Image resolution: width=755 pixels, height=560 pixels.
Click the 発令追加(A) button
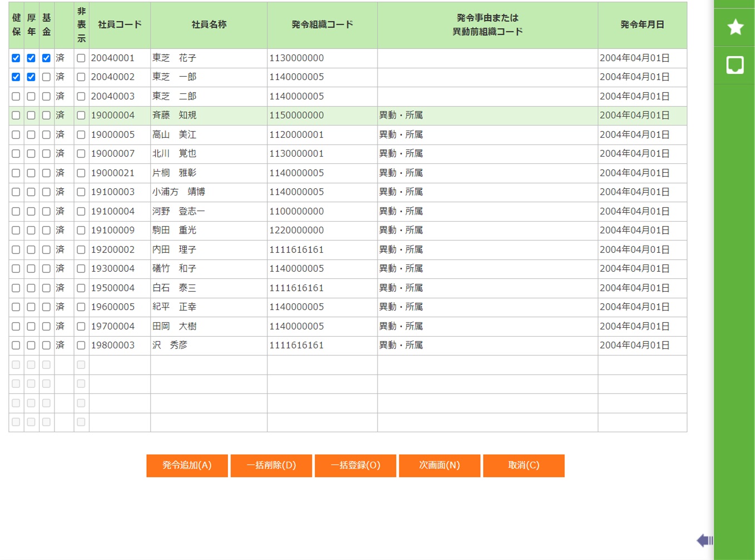[x=187, y=466]
